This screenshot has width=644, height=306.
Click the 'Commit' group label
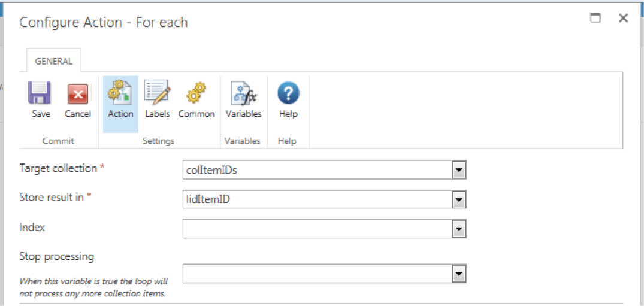[x=58, y=141]
